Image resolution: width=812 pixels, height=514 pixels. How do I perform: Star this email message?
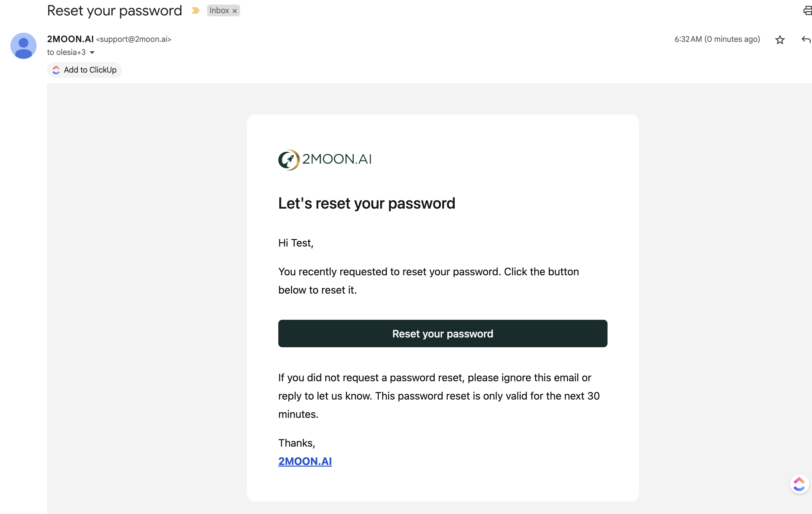(x=780, y=40)
